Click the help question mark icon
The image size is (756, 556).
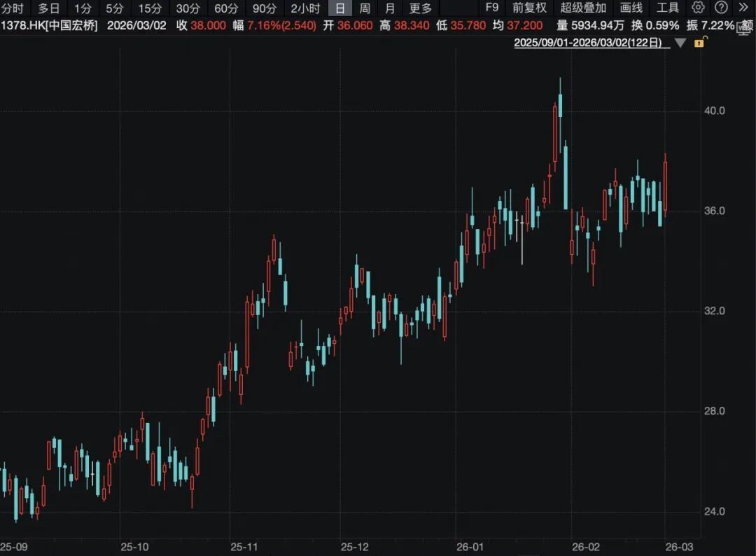coord(721,8)
